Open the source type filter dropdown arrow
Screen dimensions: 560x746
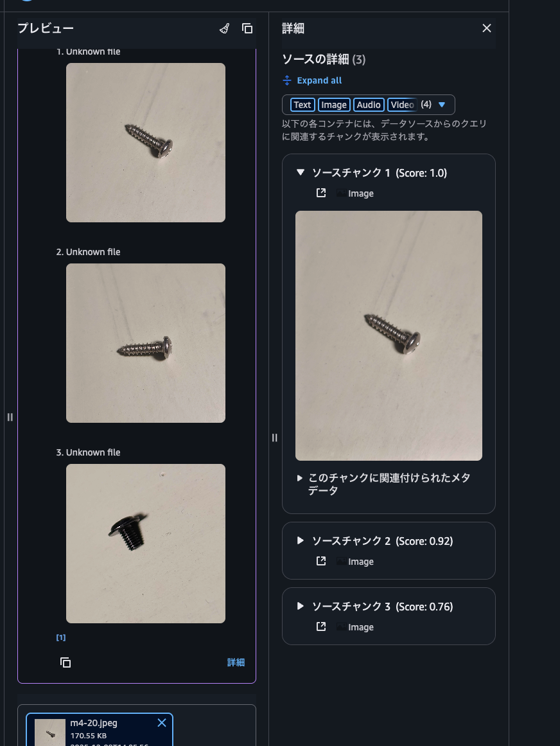[x=442, y=105]
